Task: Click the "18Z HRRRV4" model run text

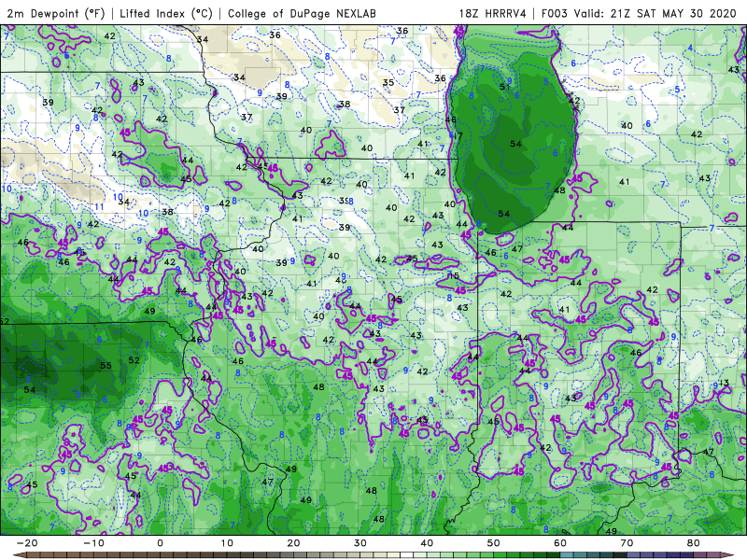Action: coord(493,13)
